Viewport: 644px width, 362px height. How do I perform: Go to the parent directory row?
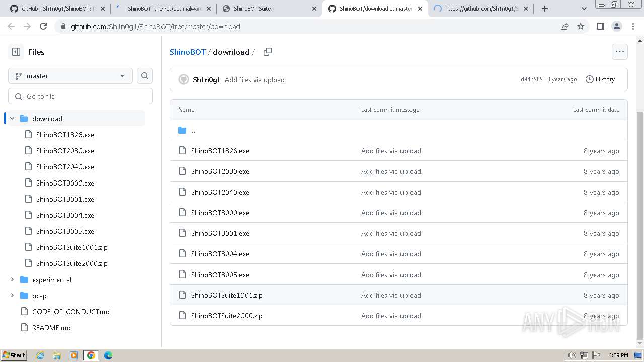398,130
